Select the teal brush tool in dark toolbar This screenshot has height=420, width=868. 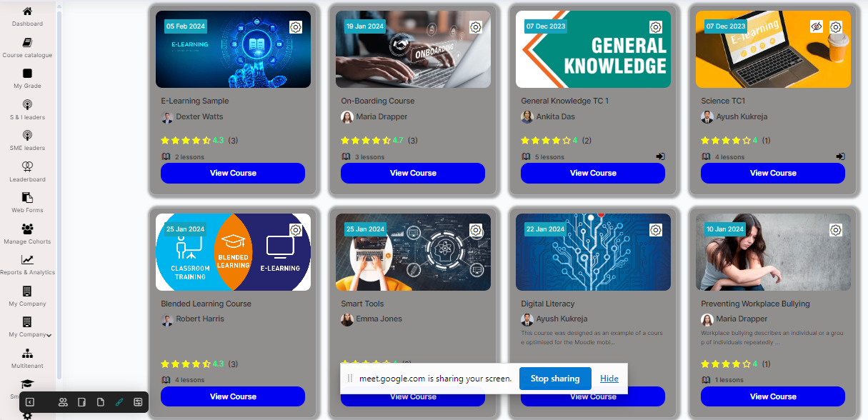point(119,402)
